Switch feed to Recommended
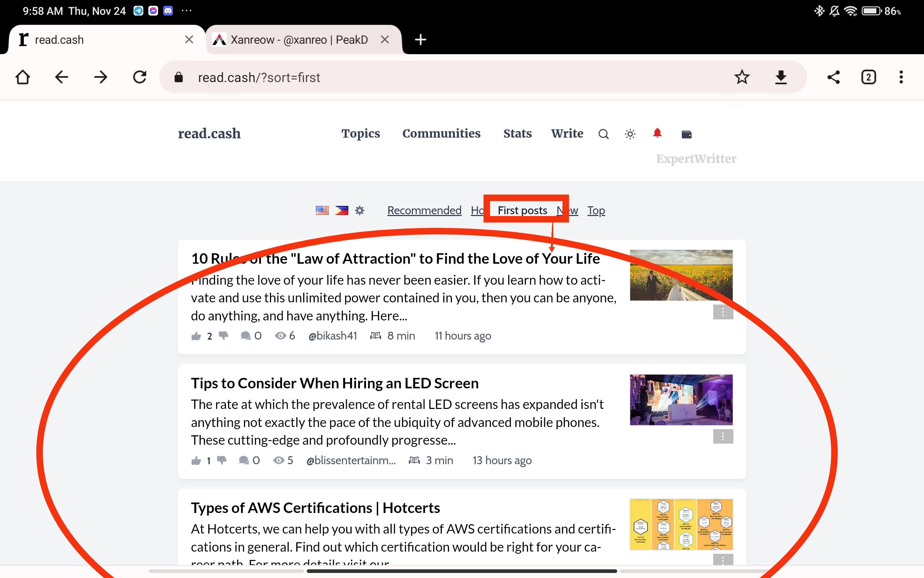 click(x=424, y=210)
